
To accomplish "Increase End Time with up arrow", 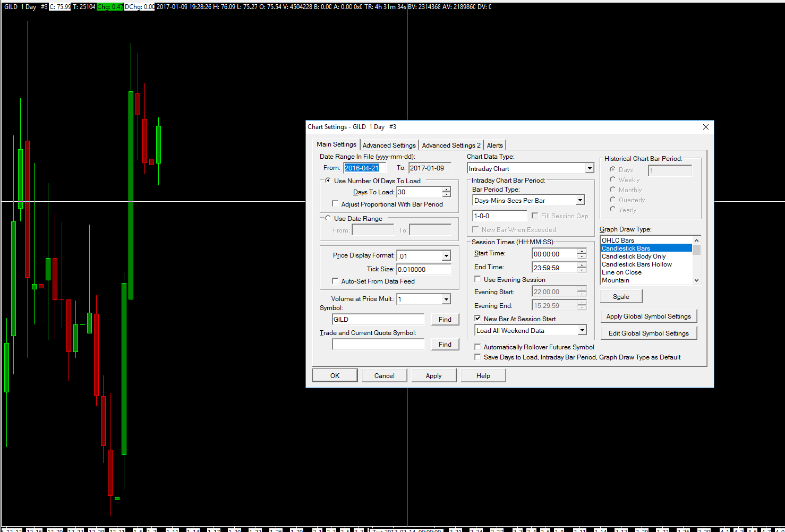I will tap(582, 264).
